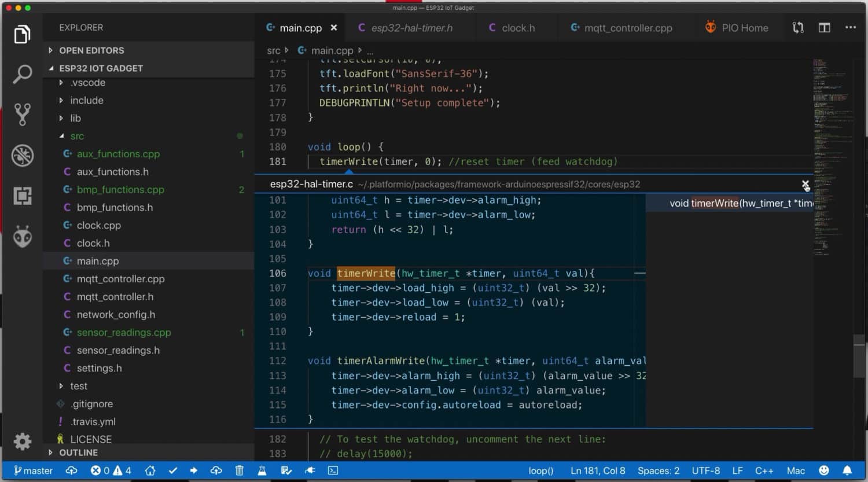Show errors and warnings panel

pyautogui.click(x=111, y=470)
